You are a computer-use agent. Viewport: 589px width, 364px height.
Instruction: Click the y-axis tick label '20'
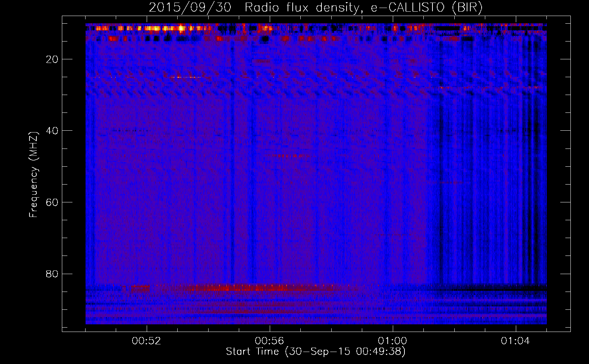(52, 59)
